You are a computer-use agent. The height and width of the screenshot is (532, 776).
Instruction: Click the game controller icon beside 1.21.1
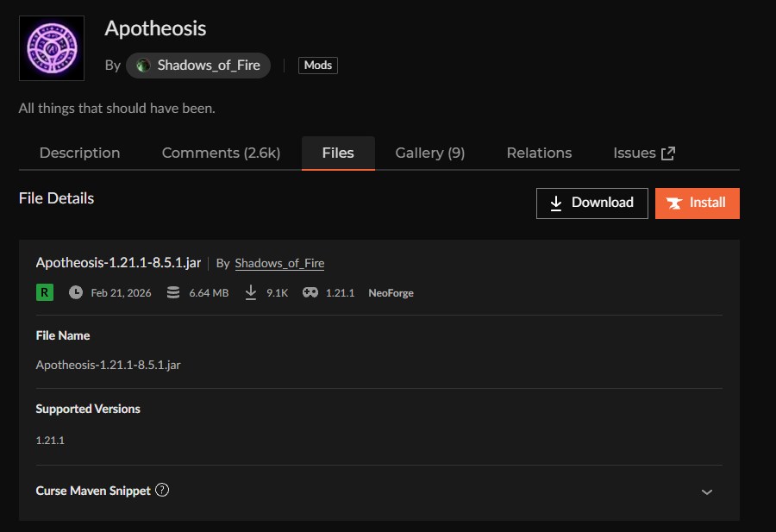pyautogui.click(x=310, y=293)
